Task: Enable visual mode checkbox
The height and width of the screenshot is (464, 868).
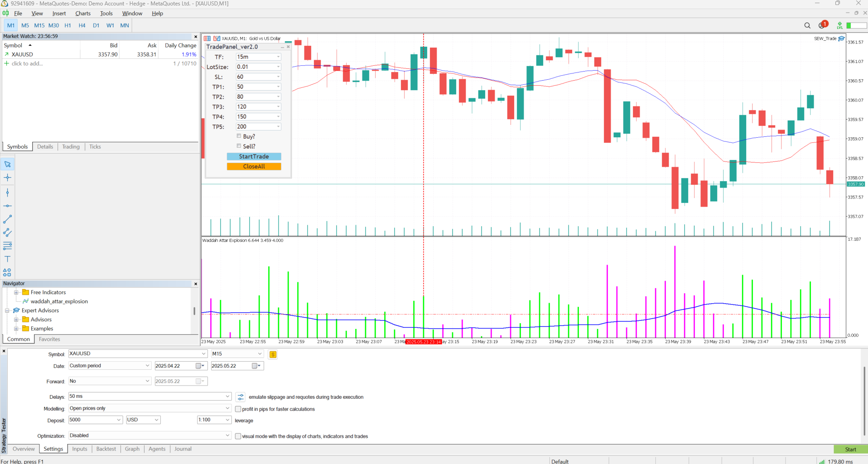Action: coord(238,436)
